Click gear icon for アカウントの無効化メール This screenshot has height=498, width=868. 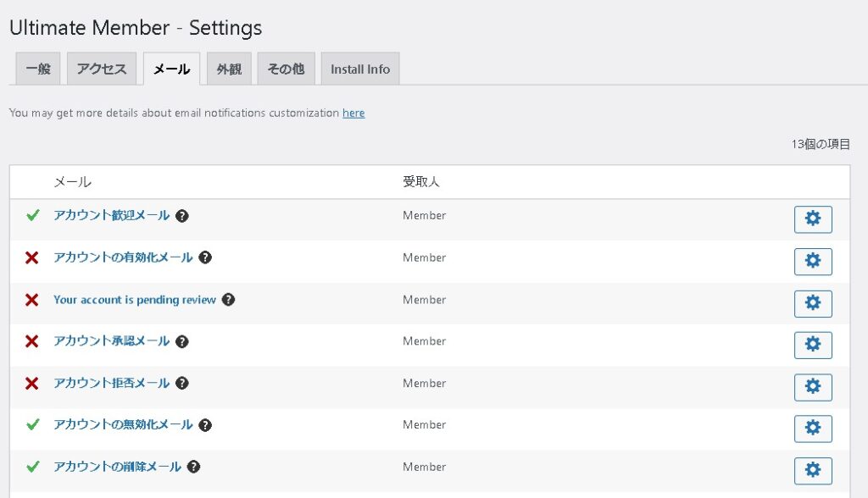pyautogui.click(x=813, y=429)
